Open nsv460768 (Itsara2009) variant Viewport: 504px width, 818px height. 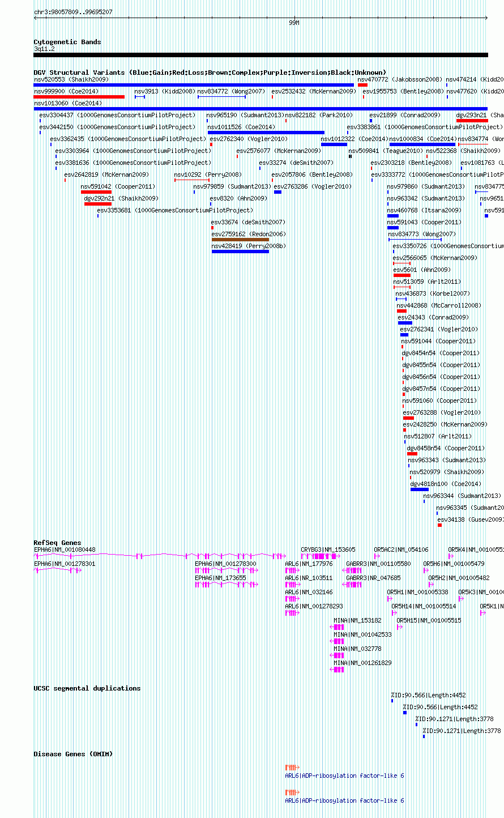[424, 210]
